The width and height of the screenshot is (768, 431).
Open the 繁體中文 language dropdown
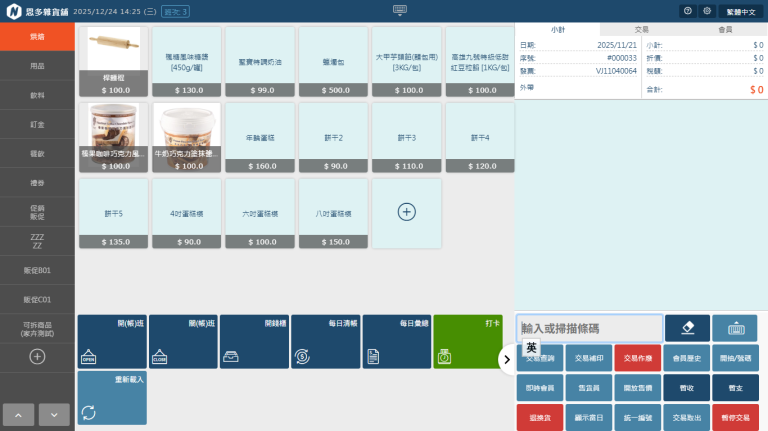[740, 10]
